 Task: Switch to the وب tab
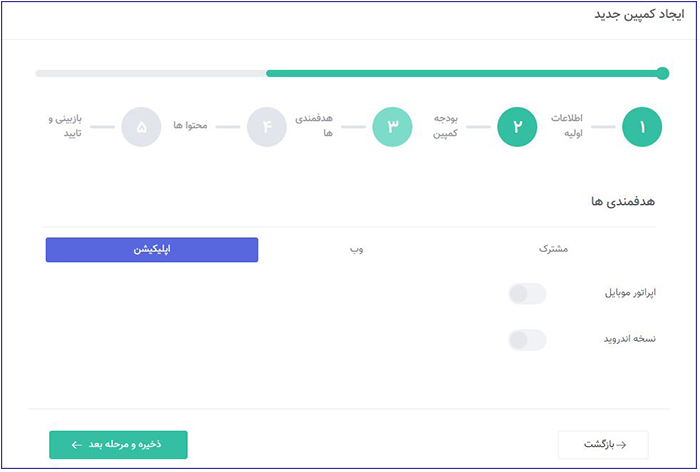(x=355, y=249)
